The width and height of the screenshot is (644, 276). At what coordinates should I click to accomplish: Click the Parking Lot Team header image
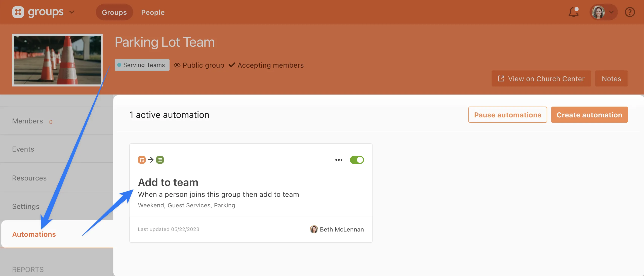57,60
